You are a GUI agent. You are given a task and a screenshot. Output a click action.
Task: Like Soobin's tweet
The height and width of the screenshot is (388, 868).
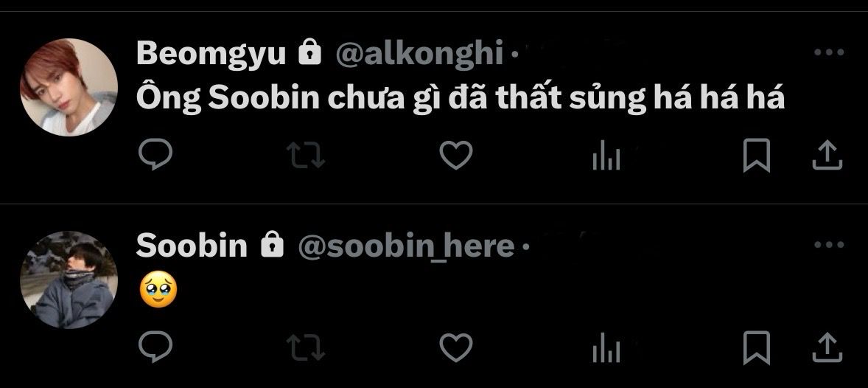click(455, 347)
